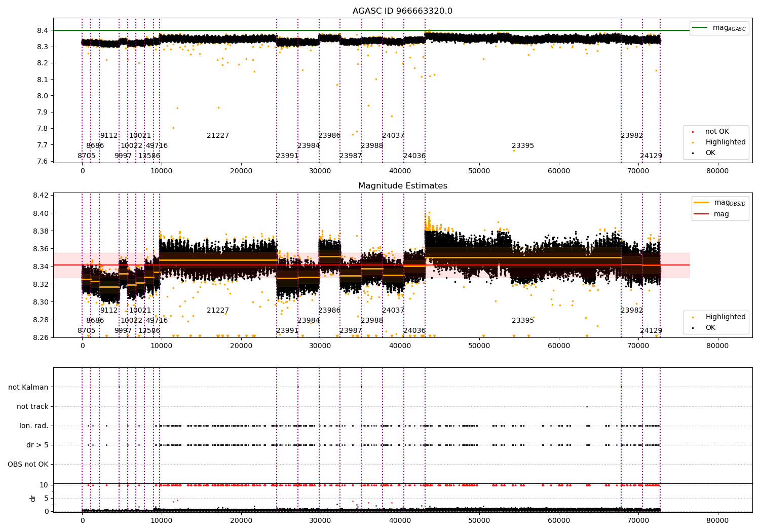This screenshot has width=760, height=532.
Task: Select 24036 in the Magnitude Estimates plot
Action: pos(414,331)
